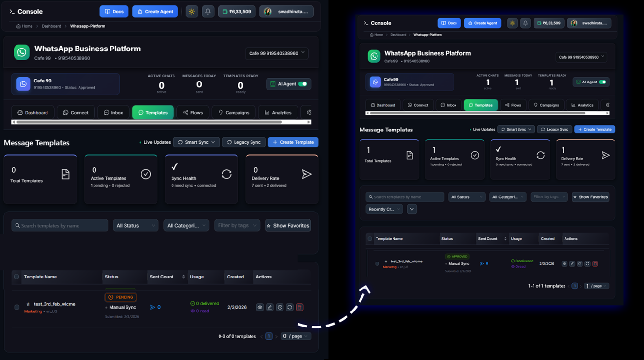This screenshot has height=360, width=644.
Task: Open the per-page dropdown in left screenshot
Action: [296, 336]
